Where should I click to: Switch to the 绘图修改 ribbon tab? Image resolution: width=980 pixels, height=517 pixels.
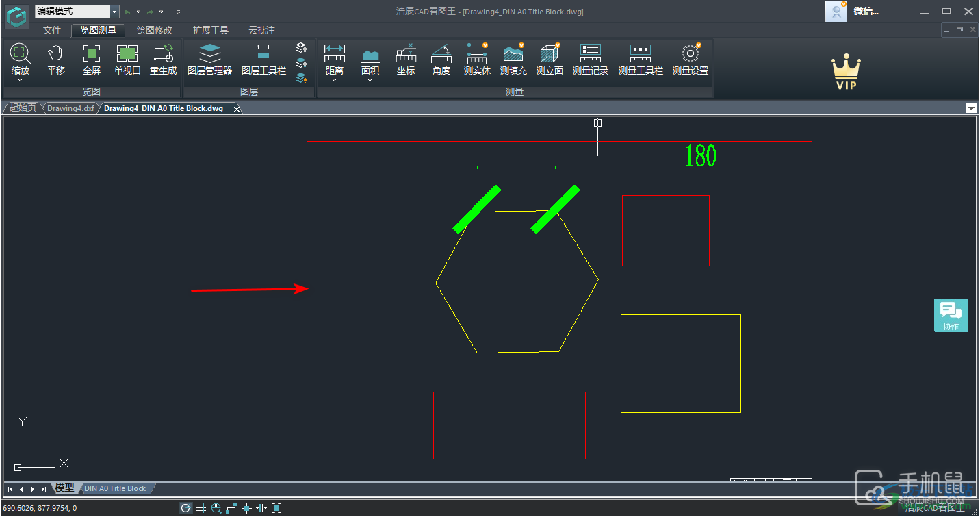tap(155, 30)
